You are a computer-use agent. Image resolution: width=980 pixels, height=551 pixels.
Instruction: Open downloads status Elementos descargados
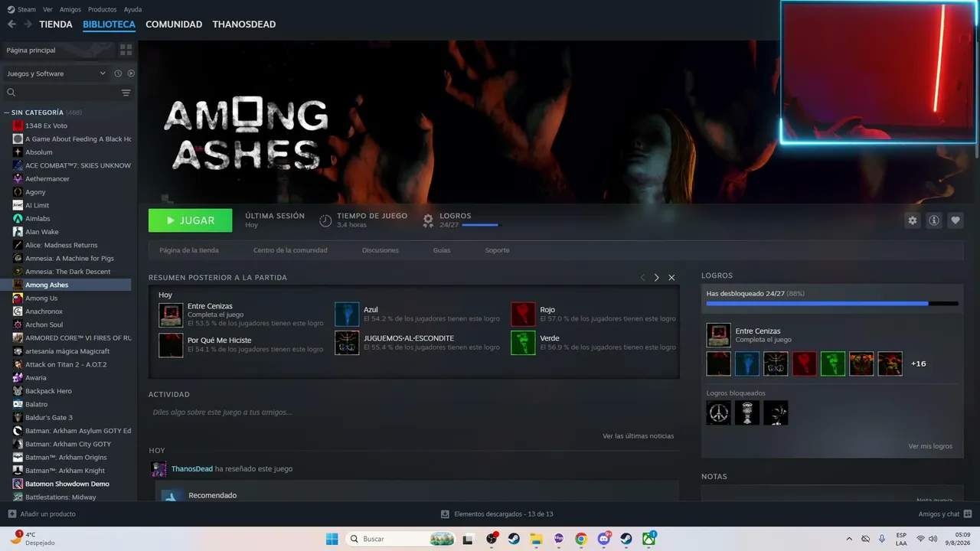tap(497, 514)
